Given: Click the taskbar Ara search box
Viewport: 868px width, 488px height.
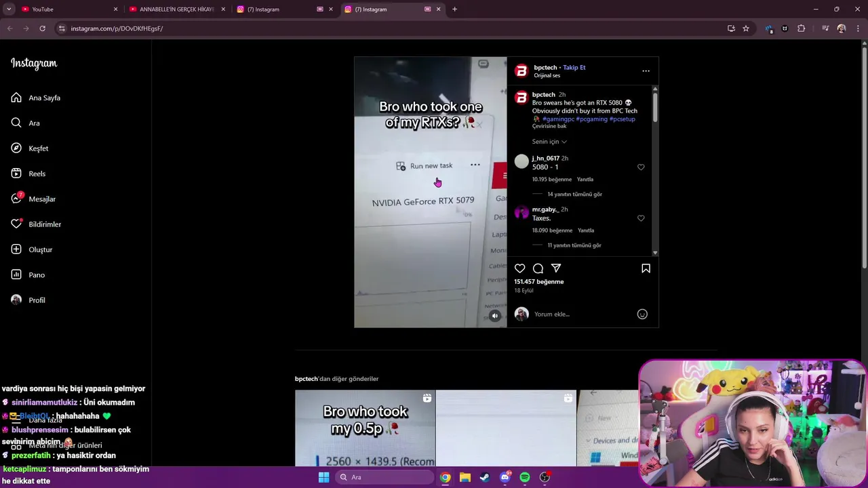Looking at the screenshot, I should 384,477.
